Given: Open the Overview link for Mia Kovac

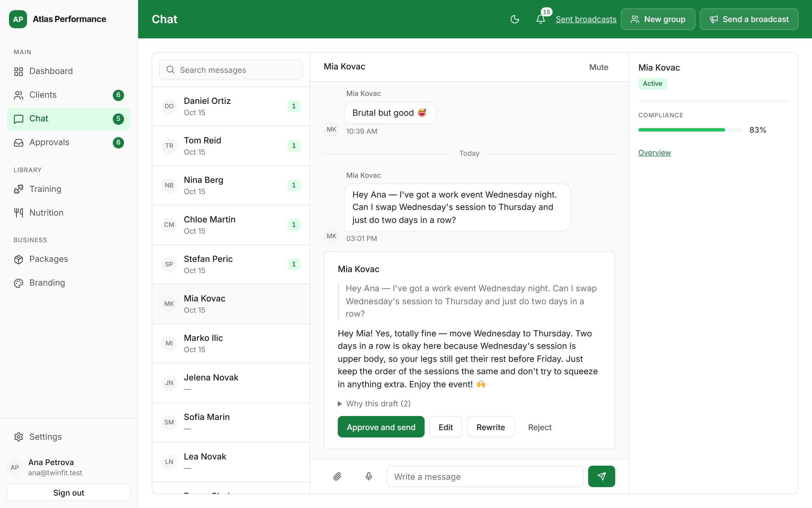Looking at the screenshot, I should point(654,152).
